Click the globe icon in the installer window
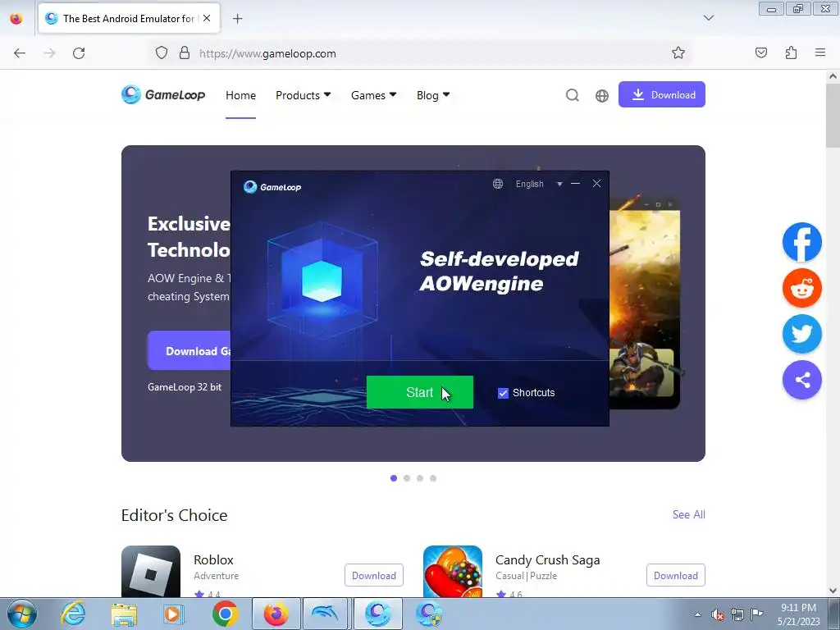Image resolution: width=840 pixels, height=630 pixels. click(x=498, y=184)
